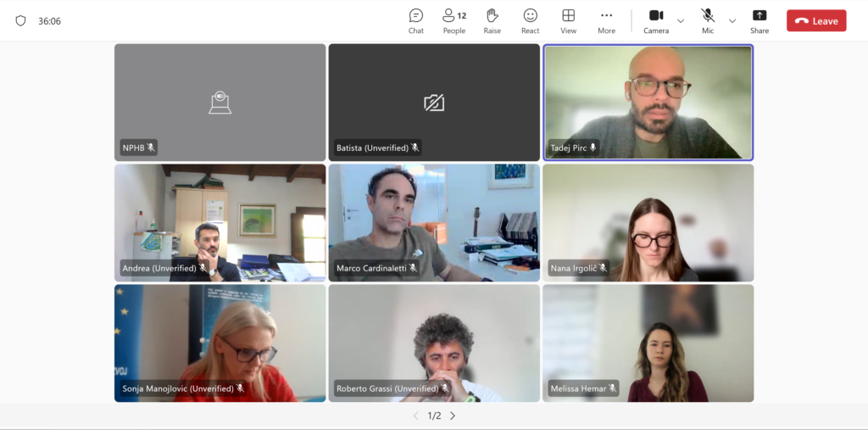
Task: Select Tadej Pirc's video tile
Action: click(x=648, y=103)
